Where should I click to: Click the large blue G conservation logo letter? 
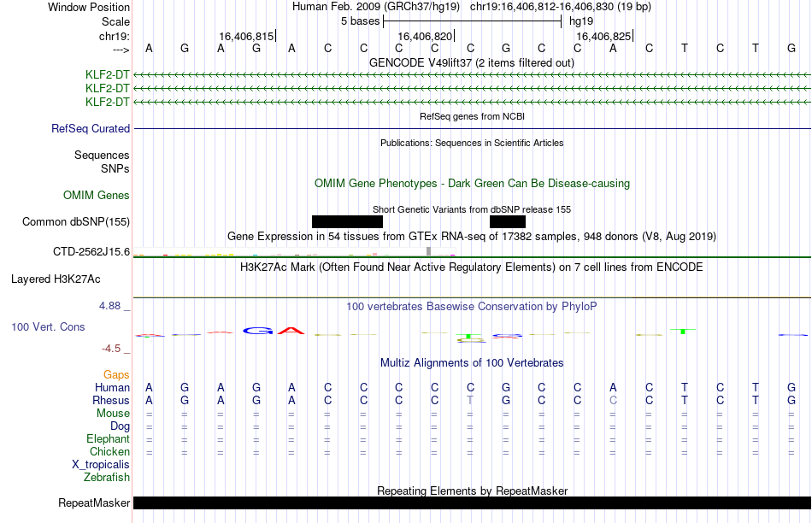point(257,331)
